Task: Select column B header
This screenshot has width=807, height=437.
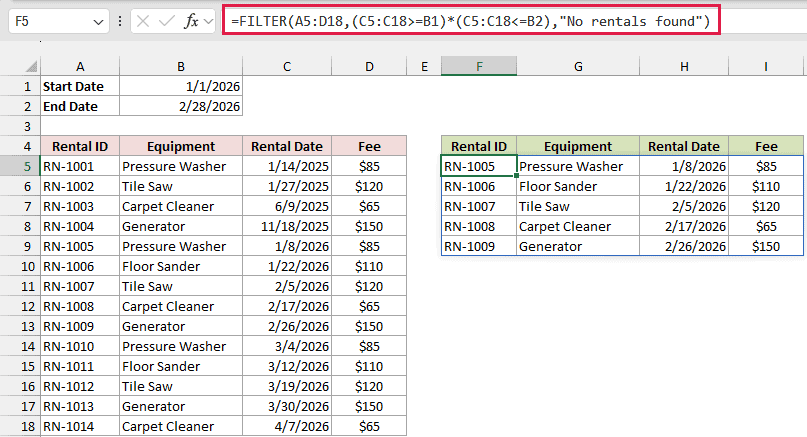Action: (x=181, y=66)
